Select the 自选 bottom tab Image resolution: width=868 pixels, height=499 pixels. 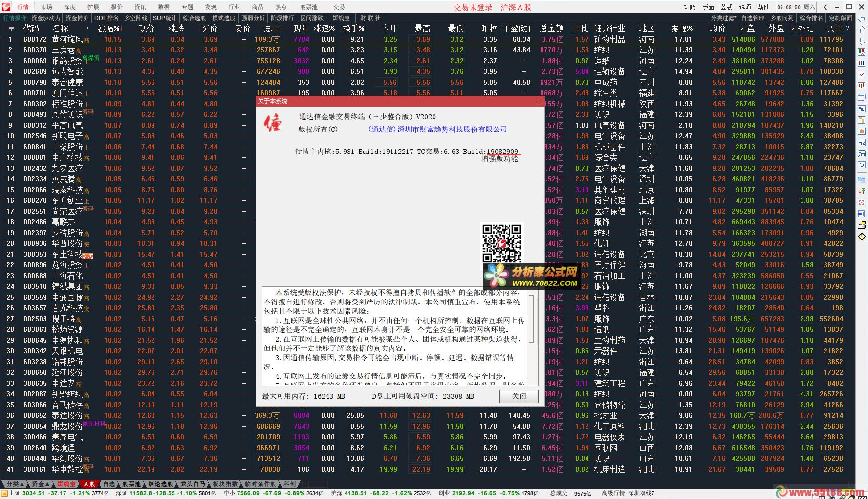tap(108, 484)
